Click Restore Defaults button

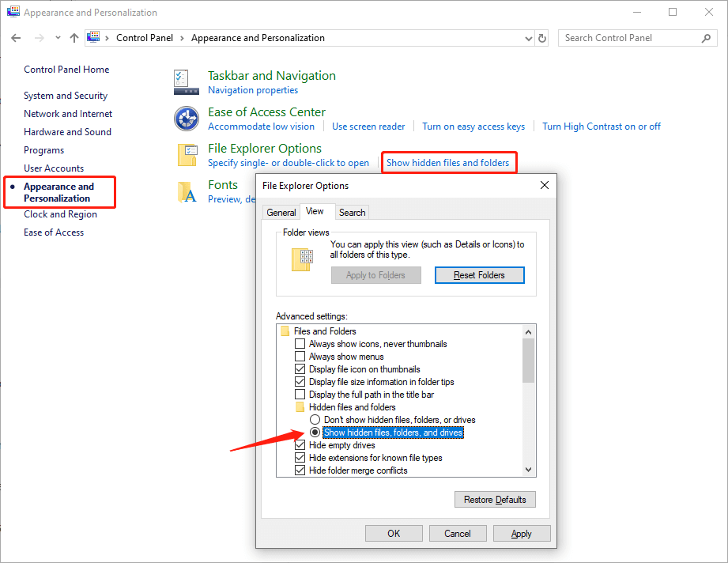click(495, 500)
